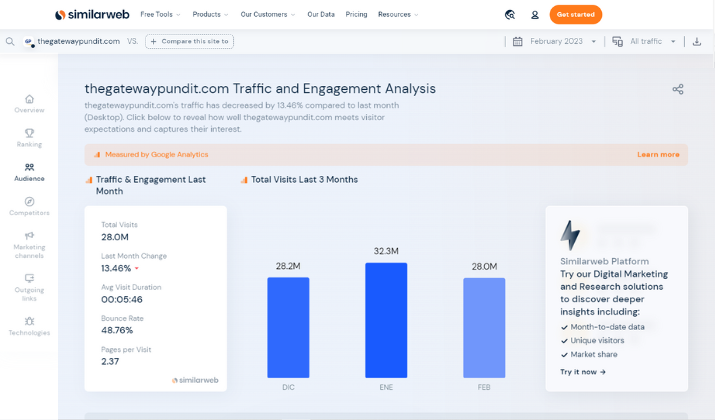Click Compare this site to button
This screenshot has width=715, height=420.
coord(189,41)
